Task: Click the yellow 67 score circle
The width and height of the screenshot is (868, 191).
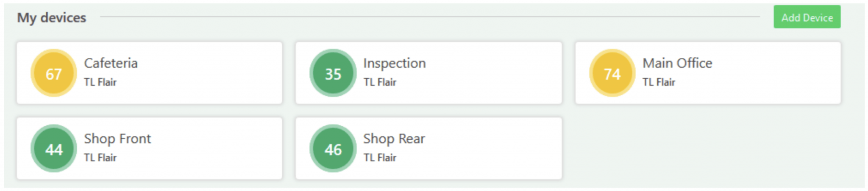Action: 54,73
